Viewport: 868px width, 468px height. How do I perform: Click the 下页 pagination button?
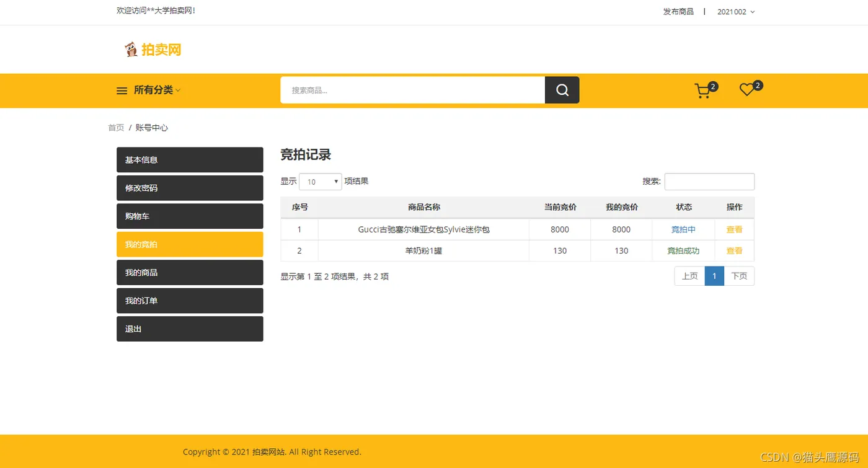[x=739, y=276]
